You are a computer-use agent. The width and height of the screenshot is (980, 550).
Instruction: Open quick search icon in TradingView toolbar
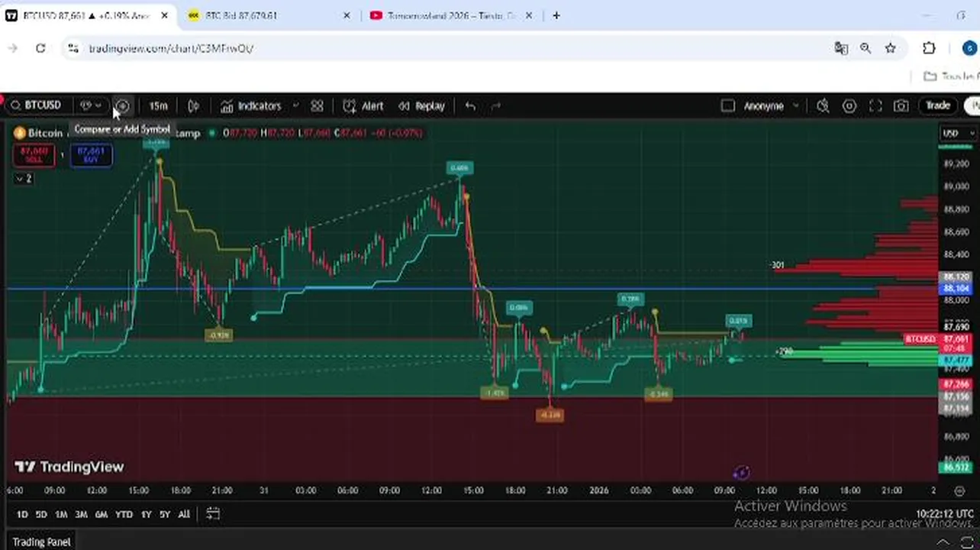click(x=823, y=106)
